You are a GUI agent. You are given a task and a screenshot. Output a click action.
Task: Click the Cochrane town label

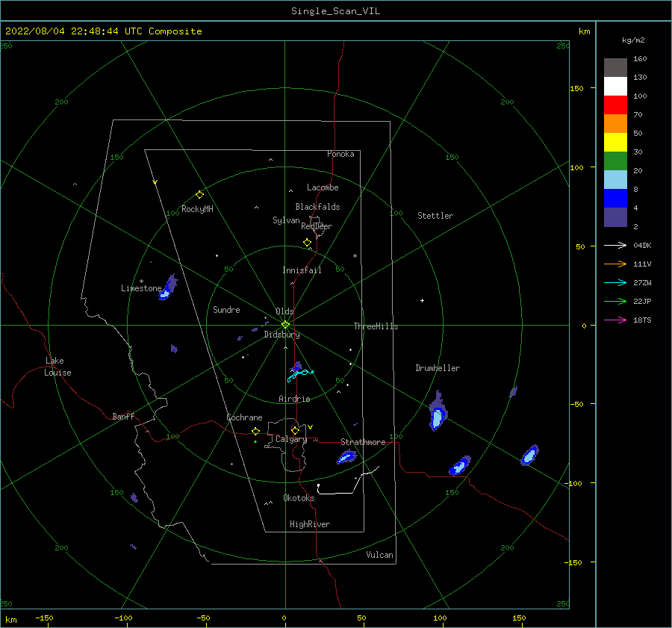(244, 417)
